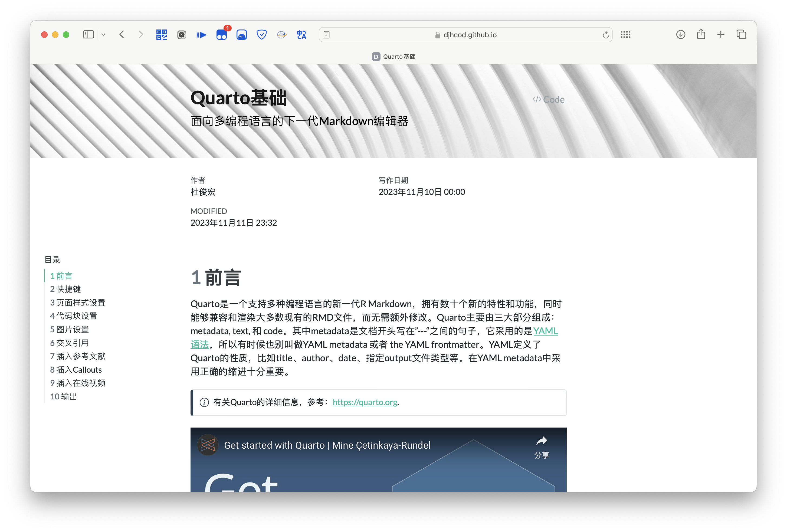This screenshot has height=532, width=787.
Task: Open the AdGuard shield extension
Action: coord(261,34)
